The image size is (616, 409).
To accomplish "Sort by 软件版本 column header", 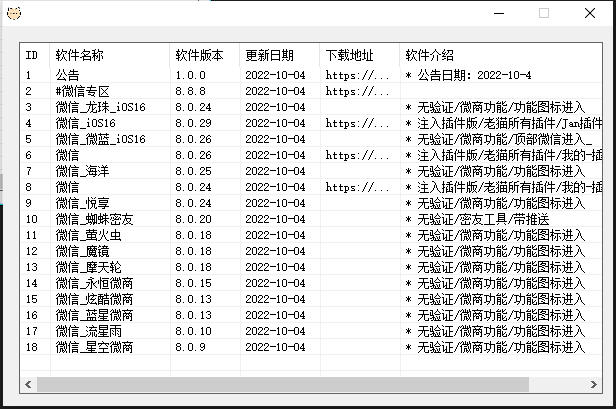I will coord(205,55).
